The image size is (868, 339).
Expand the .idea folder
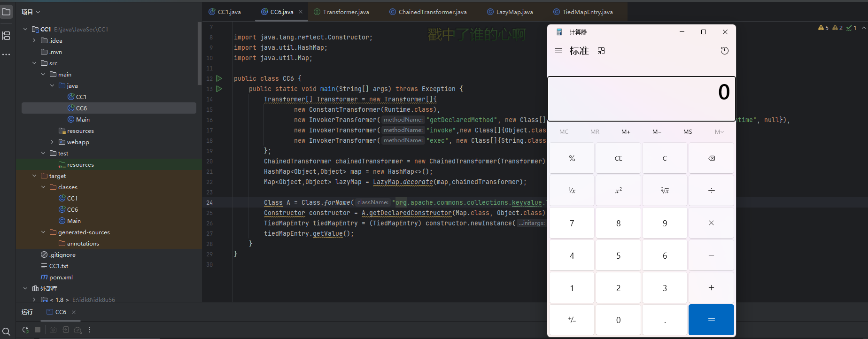click(34, 41)
